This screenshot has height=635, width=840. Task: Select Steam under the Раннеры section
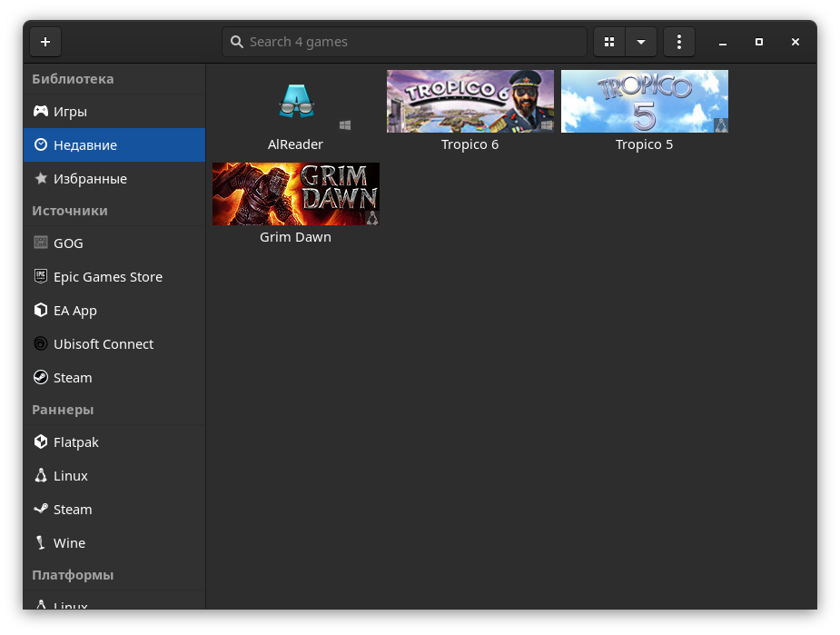coord(114,510)
